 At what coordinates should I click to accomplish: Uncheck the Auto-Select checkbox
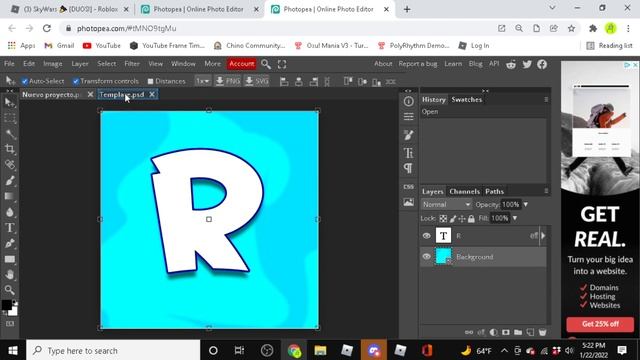coord(24,81)
